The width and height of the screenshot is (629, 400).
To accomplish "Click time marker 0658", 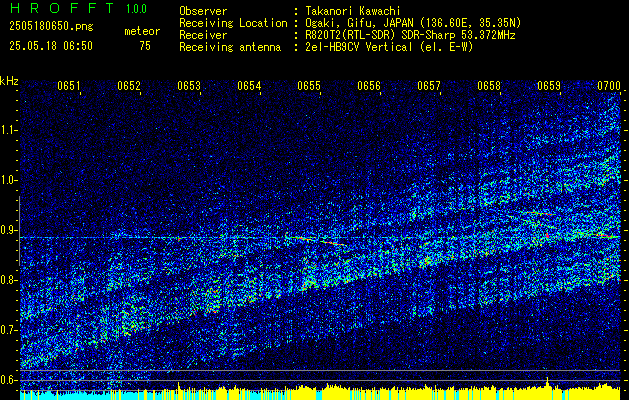I will (489, 86).
